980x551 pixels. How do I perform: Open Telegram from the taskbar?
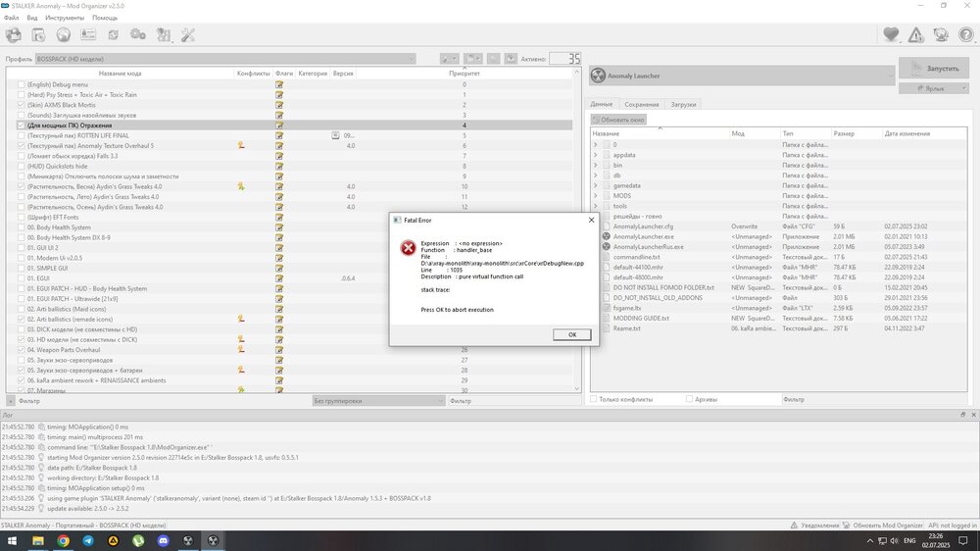88,540
